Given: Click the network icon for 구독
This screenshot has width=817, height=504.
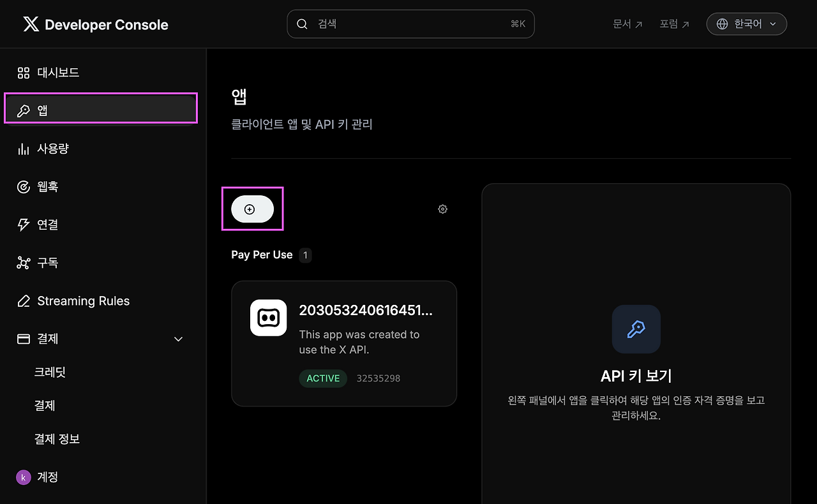Looking at the screenshot, I should [x=24, y=263].
